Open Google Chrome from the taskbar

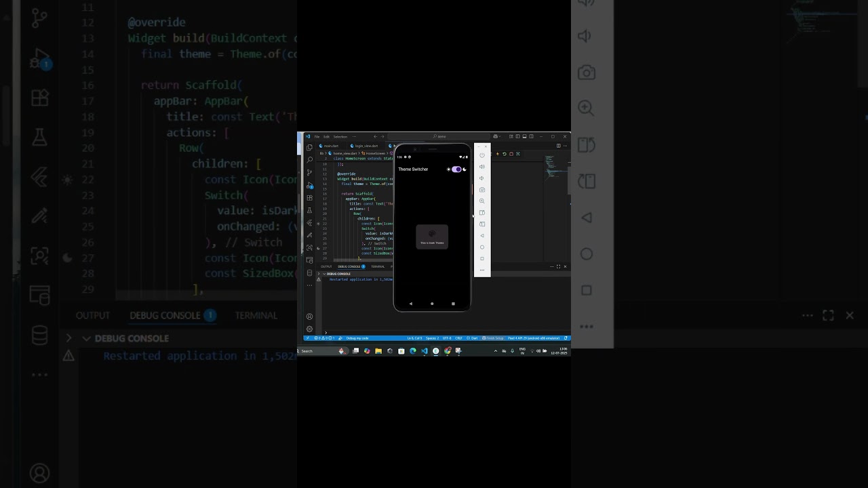[x=448, y=351]
